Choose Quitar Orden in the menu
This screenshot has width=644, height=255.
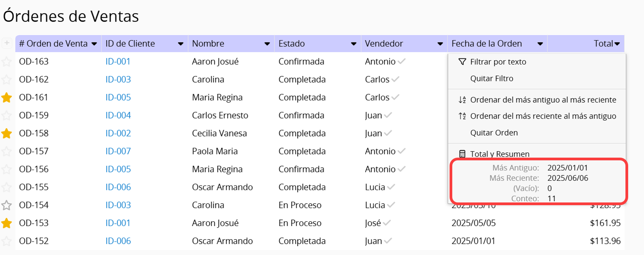494,133
